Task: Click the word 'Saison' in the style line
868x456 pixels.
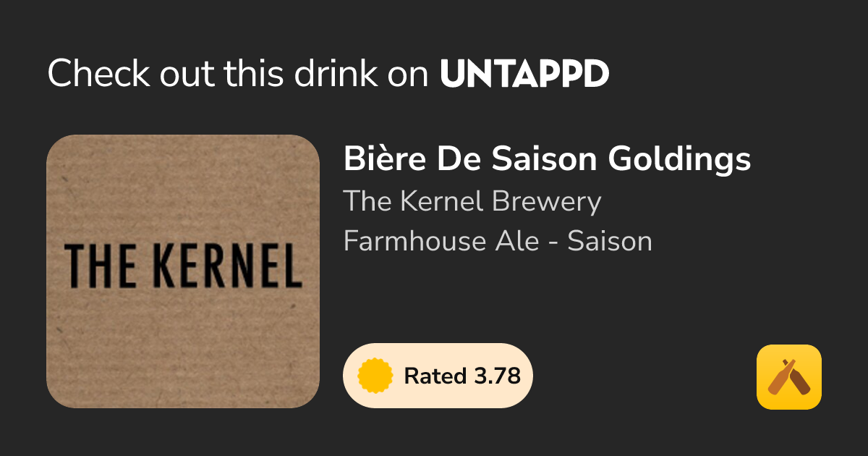Action: [610, 240]
